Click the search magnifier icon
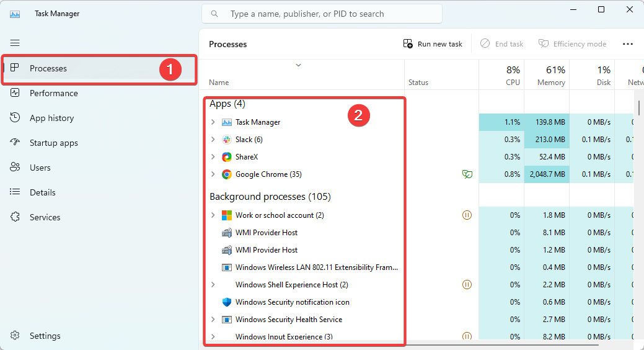 pyautogui.click(x=214, y=14)
